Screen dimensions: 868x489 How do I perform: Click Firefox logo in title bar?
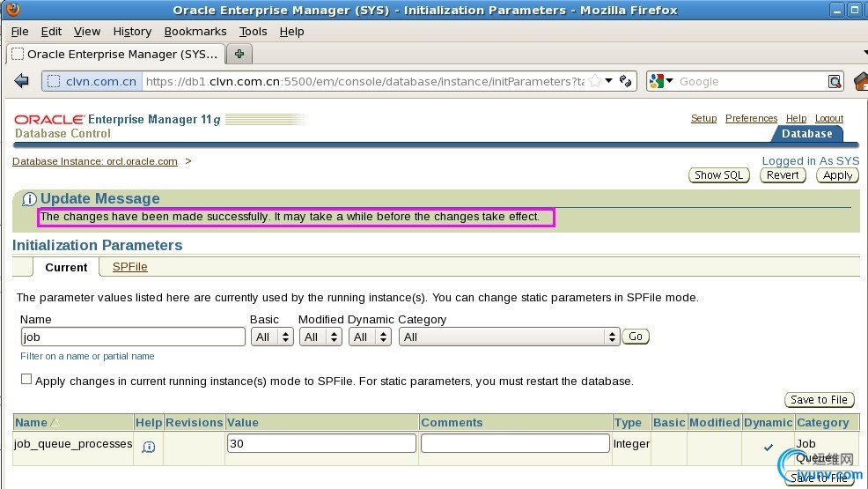click(12, 9)
